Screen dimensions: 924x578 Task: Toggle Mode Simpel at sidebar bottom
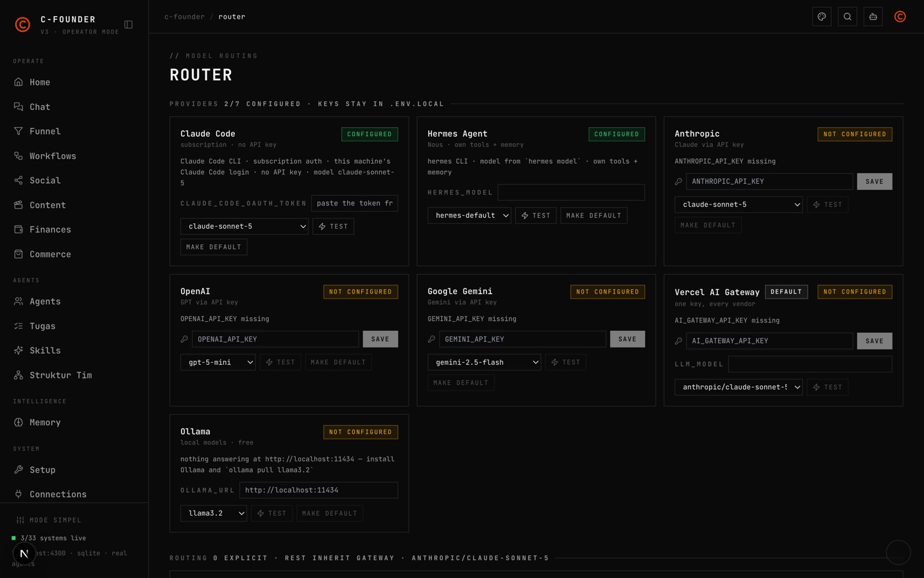(49, 520)
